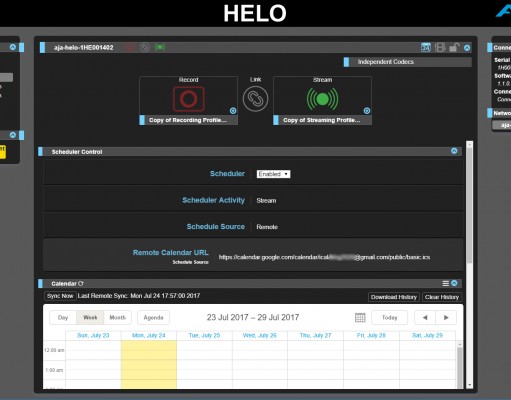Click the main panel vertical scrollbar
Screen dimensions: 511x400
click(x=469, y=205)
